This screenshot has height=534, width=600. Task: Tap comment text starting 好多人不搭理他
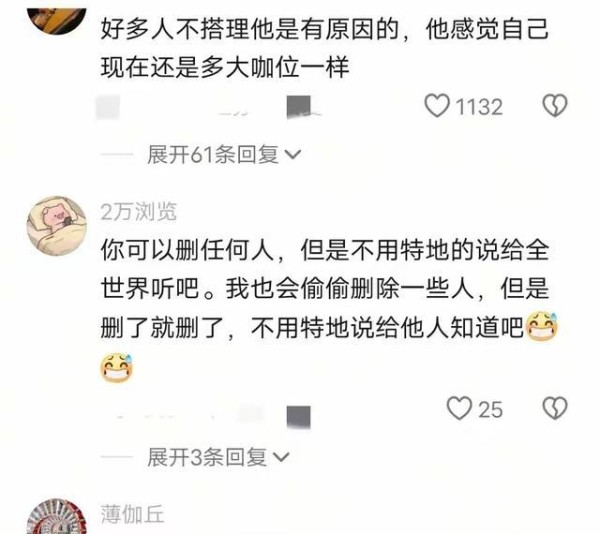pos(324,49)
